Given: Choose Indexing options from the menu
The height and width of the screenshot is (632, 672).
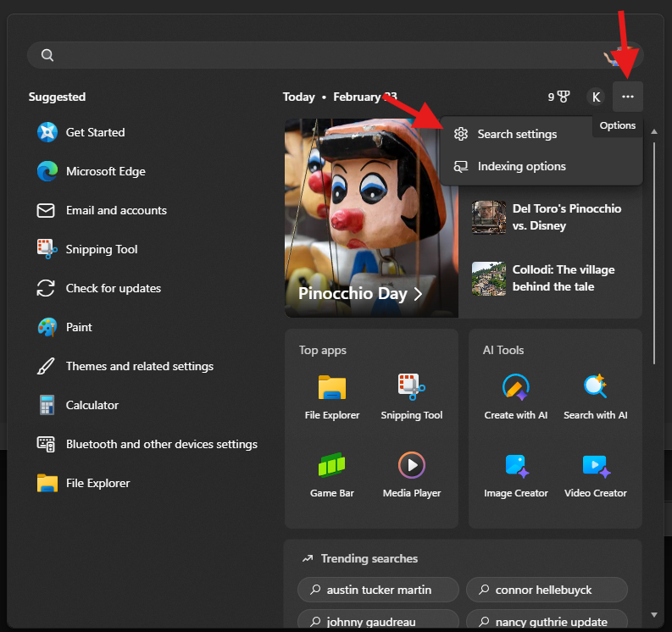Looking at the screenshot, I should (x=541, y=166).
